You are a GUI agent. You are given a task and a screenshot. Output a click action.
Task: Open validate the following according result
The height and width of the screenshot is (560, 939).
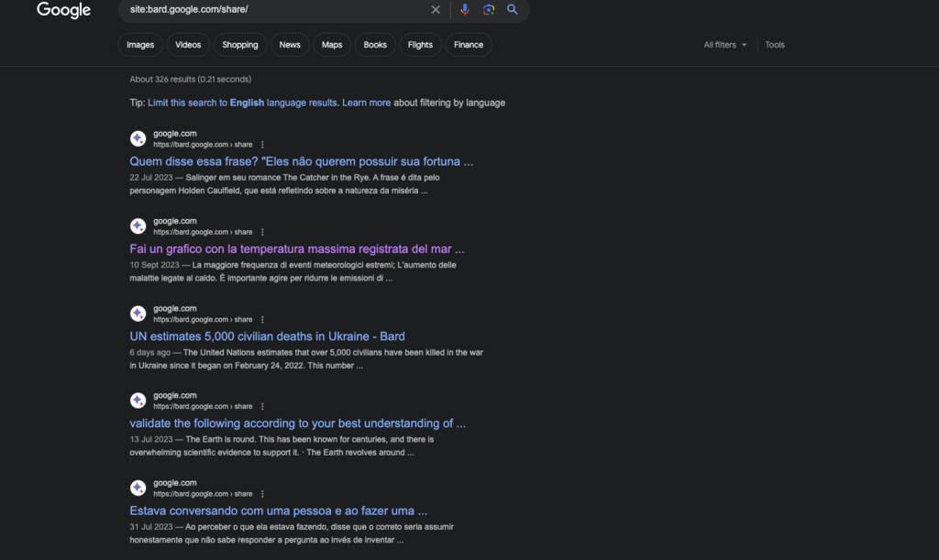coord(298,423)
